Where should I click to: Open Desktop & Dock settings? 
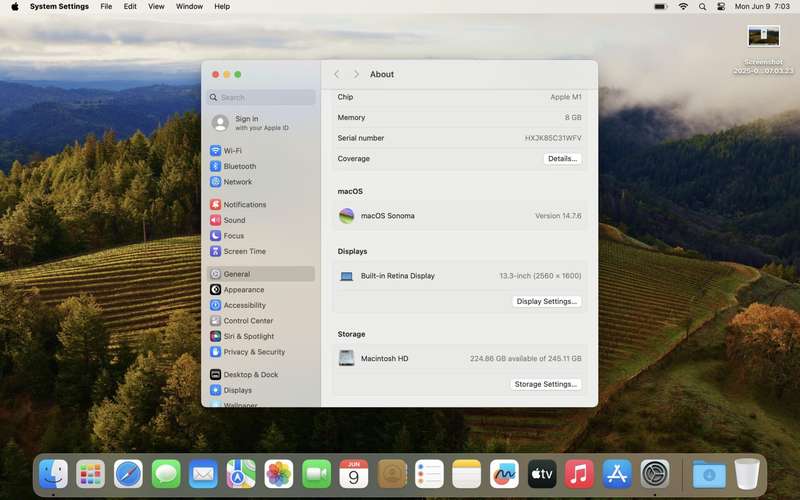pyautogui.click(x=261, y=374)
